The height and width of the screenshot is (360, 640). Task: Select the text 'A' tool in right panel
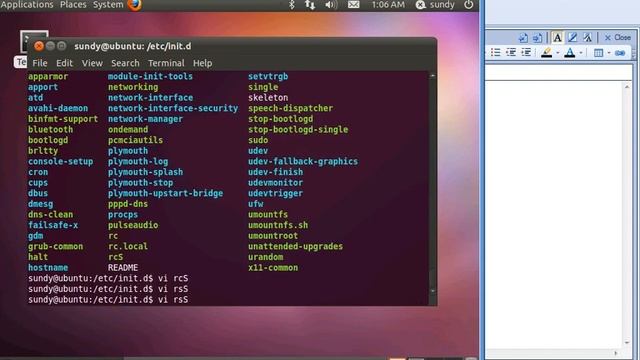(x=557, y=38)
